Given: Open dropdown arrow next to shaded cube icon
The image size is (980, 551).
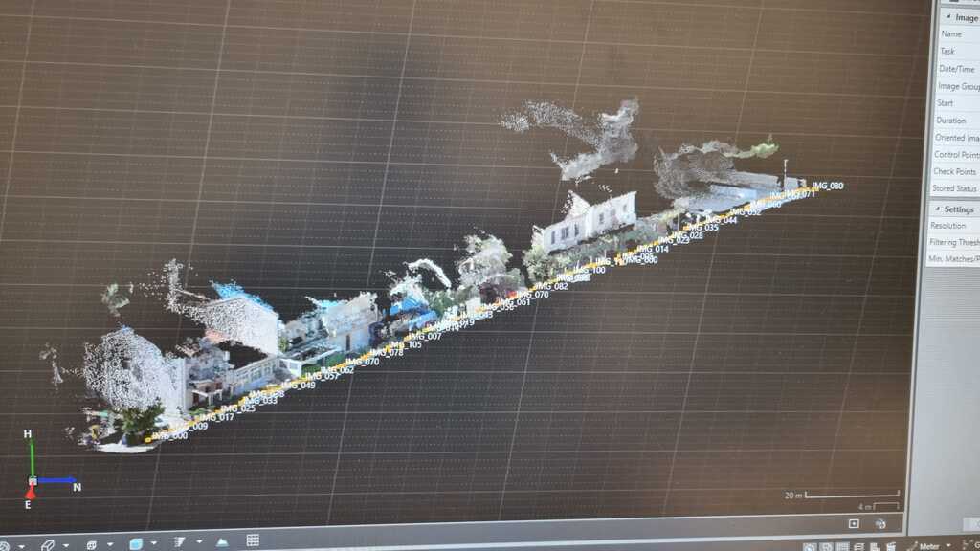Looking at the screenshot, I should (154, 544).
